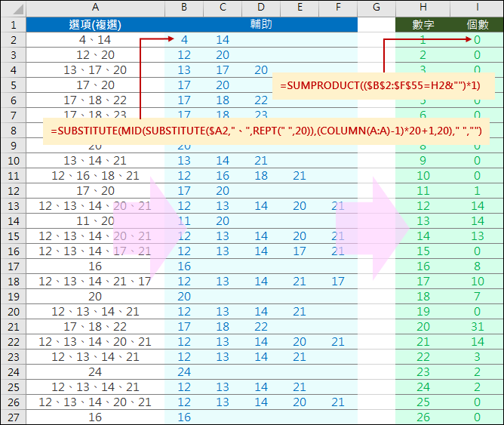Click cell D4 with value 20
This screenshot has width=504, height=425.
point(261,70)
